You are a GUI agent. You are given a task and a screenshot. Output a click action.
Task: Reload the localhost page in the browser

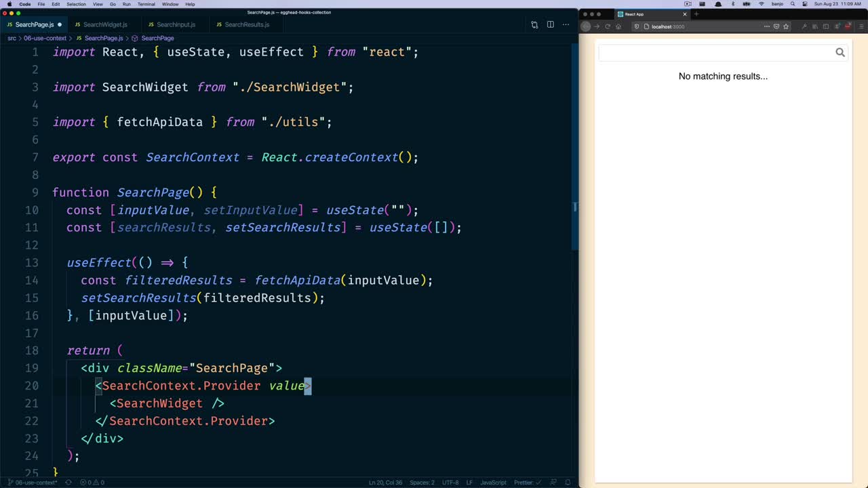pos(608,26)
